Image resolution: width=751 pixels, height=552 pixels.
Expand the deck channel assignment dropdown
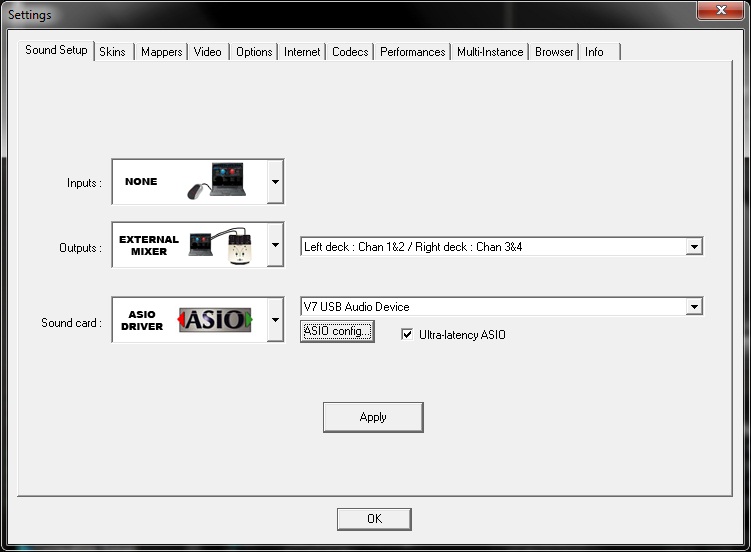(694, 247)
